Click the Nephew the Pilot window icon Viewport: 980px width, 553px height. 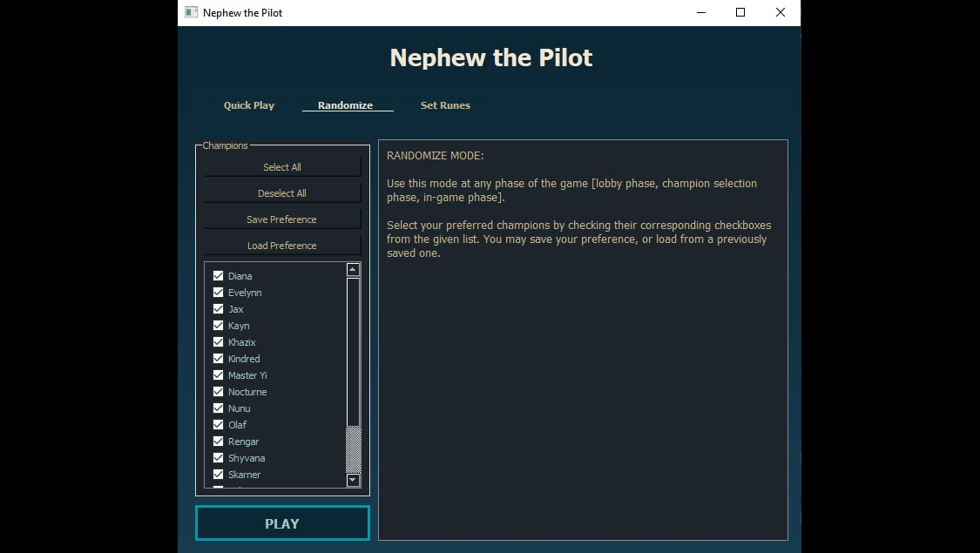tap(192, 12)
